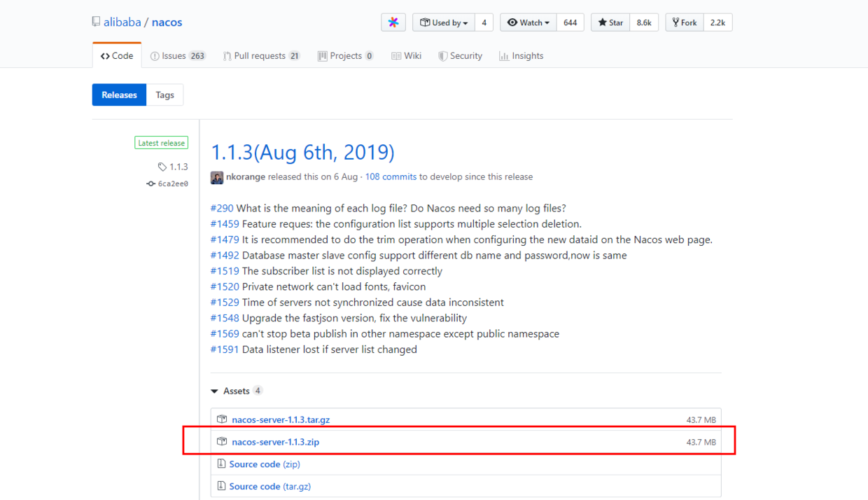Open the Security tab

[x=461, y=56]
